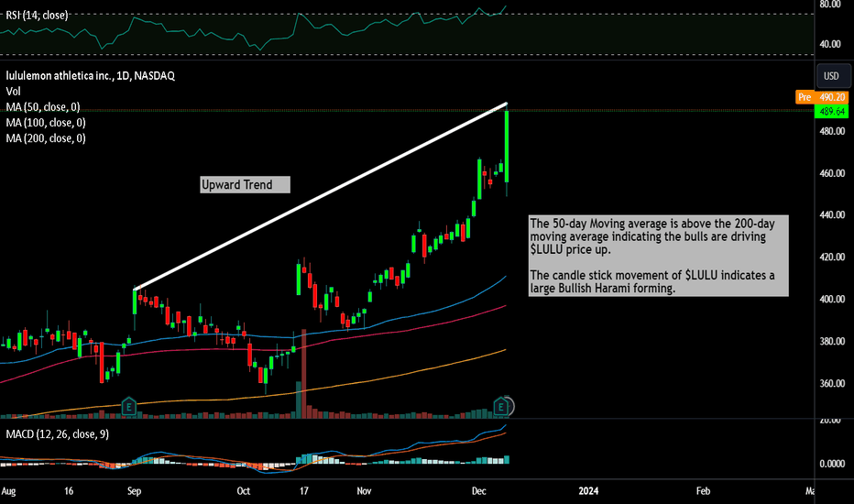This screenshot has width=854, height=504.
Task: Click the 460.00 price axis label
Action: pos(832,173)
